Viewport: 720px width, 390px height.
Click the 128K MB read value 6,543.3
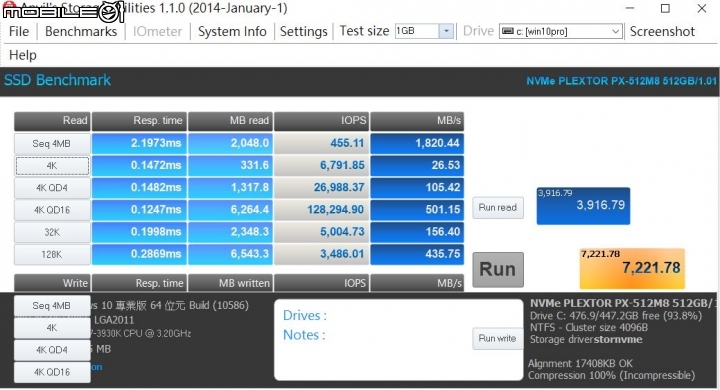coord(231,254)
